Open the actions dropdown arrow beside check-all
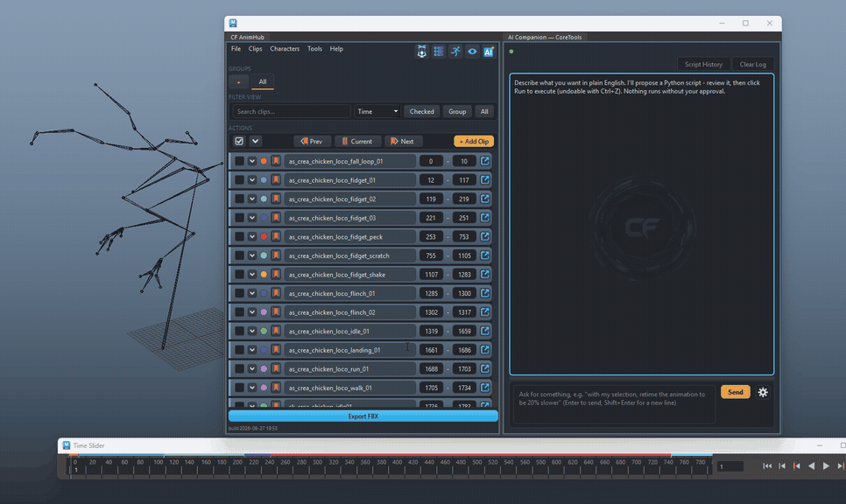Viewport: 846px width, 504px height. (255, 141)
